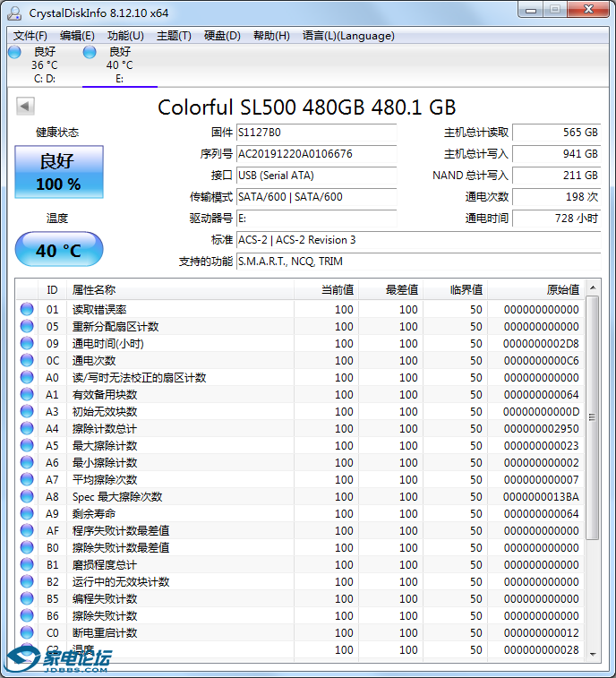Click status orb of attribute 09 通电时间(小时)
616x678 pixels.
coord(27,343)
